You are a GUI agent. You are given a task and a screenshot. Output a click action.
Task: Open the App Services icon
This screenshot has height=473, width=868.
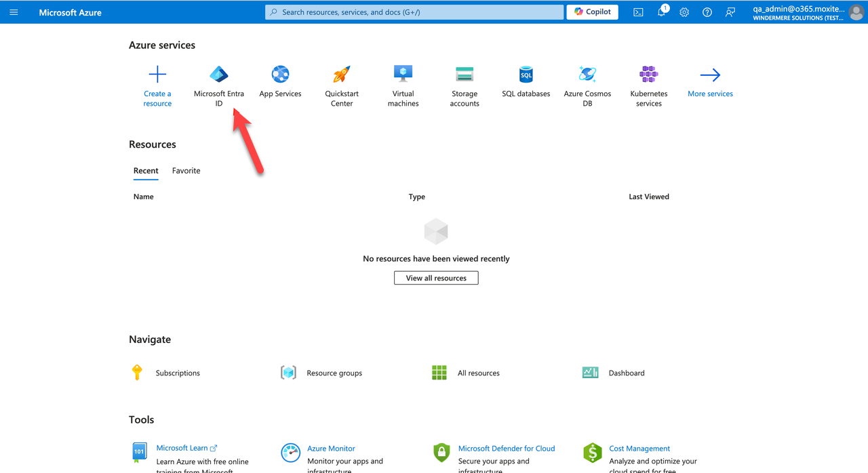(x=280, y=74)
